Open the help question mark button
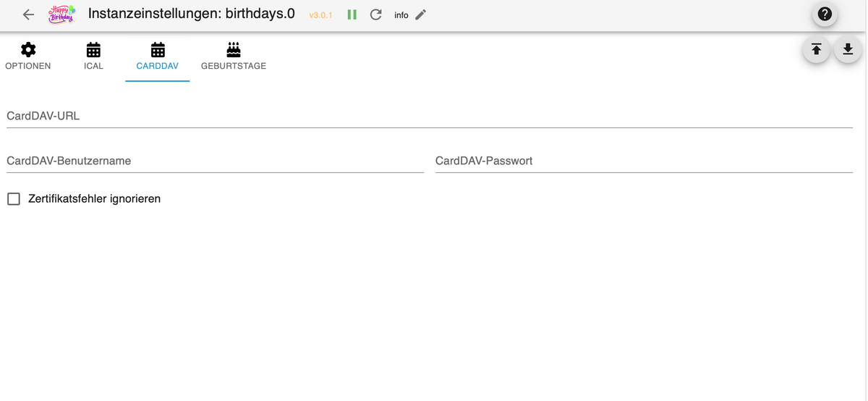Viewport: 868px width, 401px height. click(825, 14)
